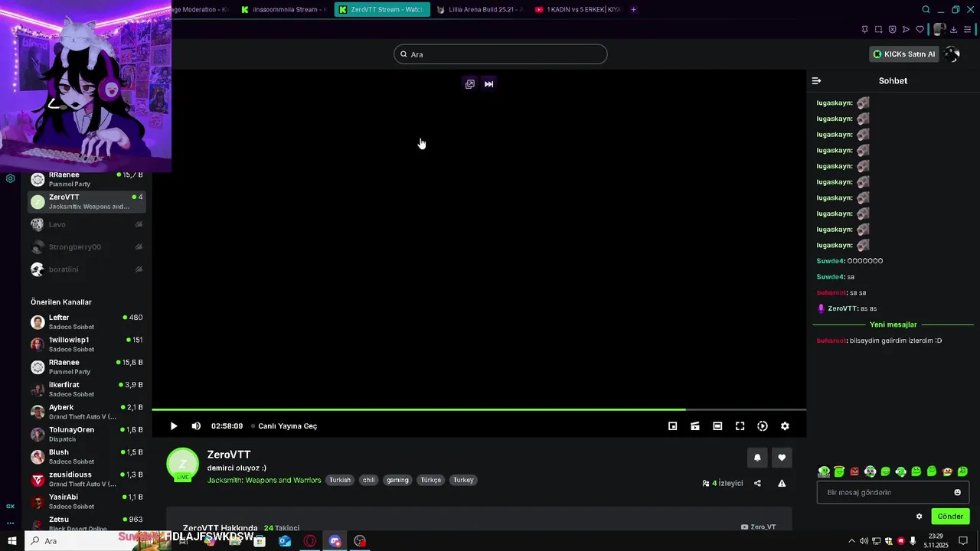This screenshot has height=551, width=980.
Task: Switch to Lillia Arena Build tab
Action: click(x=480, y=9)
